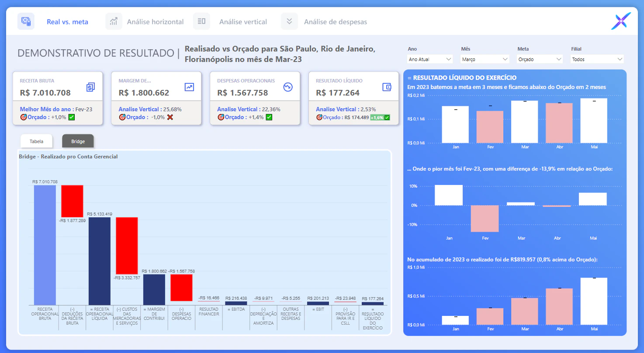Click the Melhor Mês do ano label
This screenshot has width=644, height=353.
(x=46, y=110)
